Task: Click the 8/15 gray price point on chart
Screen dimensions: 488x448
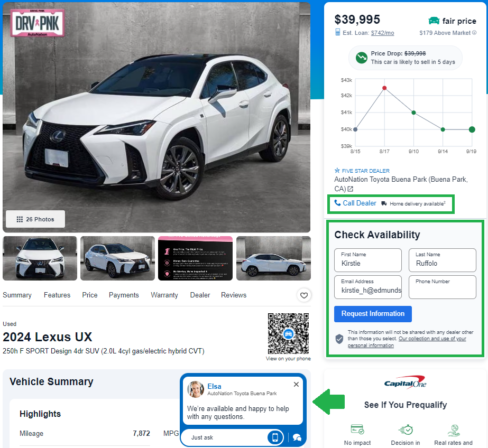Action: tap(355, 129)
